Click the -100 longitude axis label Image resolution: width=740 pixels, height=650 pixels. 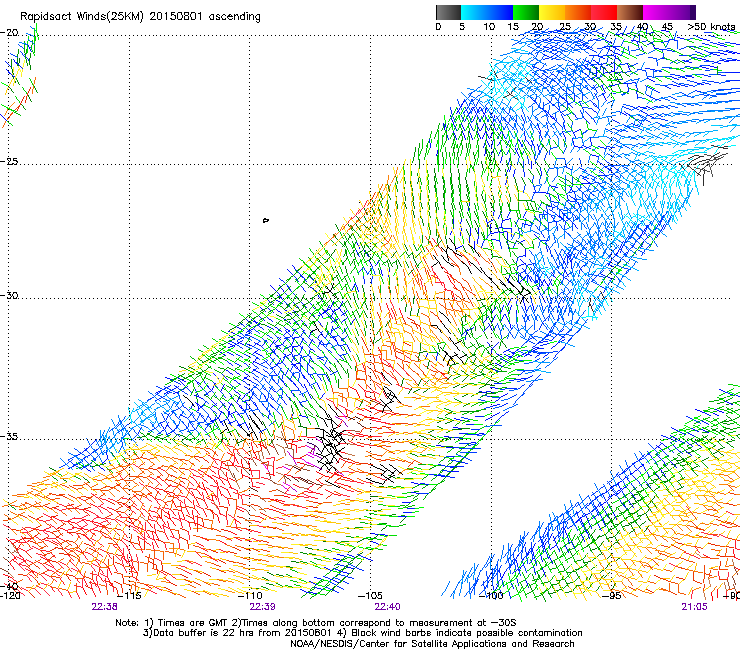click(x=491, y=596)
